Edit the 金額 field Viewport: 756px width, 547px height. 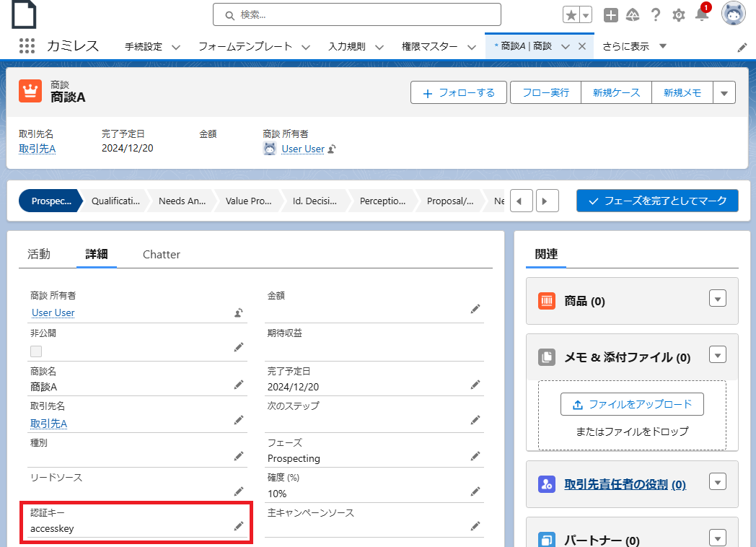[475, 309]
